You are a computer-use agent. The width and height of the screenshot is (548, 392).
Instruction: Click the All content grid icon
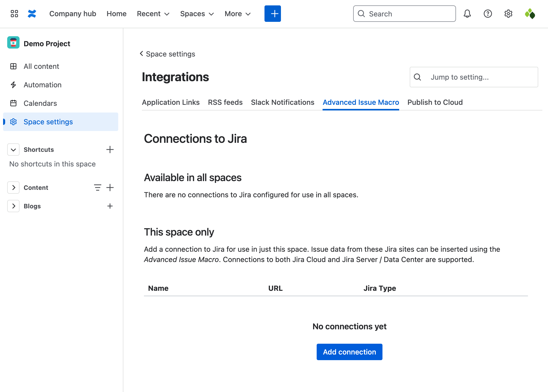pos(13,66)
